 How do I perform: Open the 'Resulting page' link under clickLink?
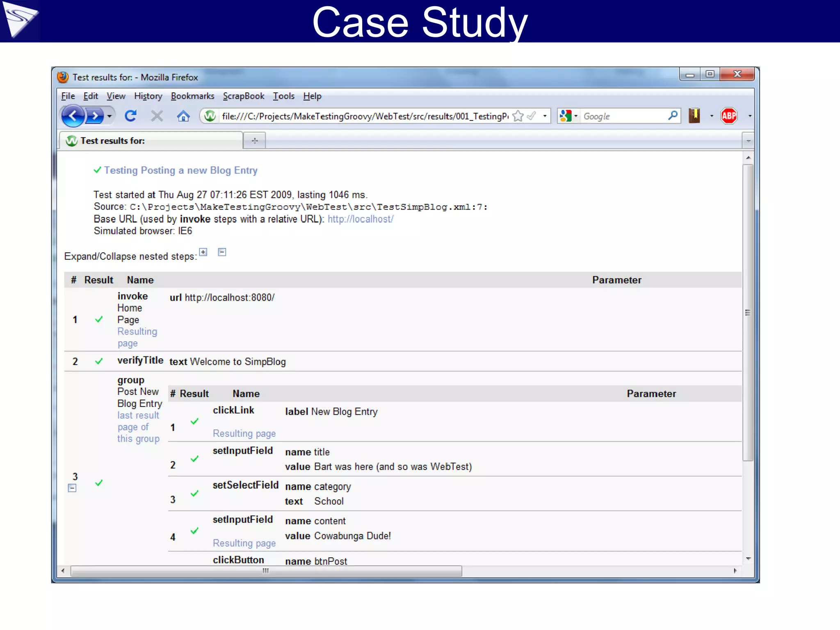(x=244, y=434)
